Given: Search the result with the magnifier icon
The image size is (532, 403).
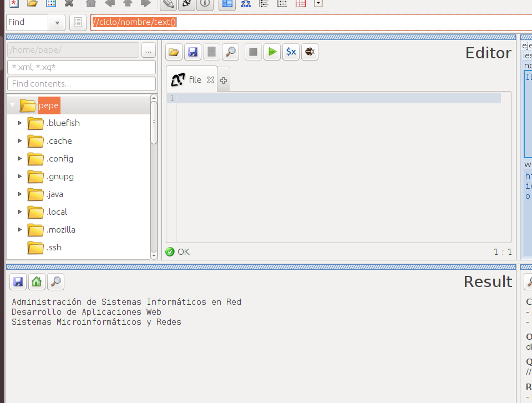Looking at the screenshot, I should [55, 282].
